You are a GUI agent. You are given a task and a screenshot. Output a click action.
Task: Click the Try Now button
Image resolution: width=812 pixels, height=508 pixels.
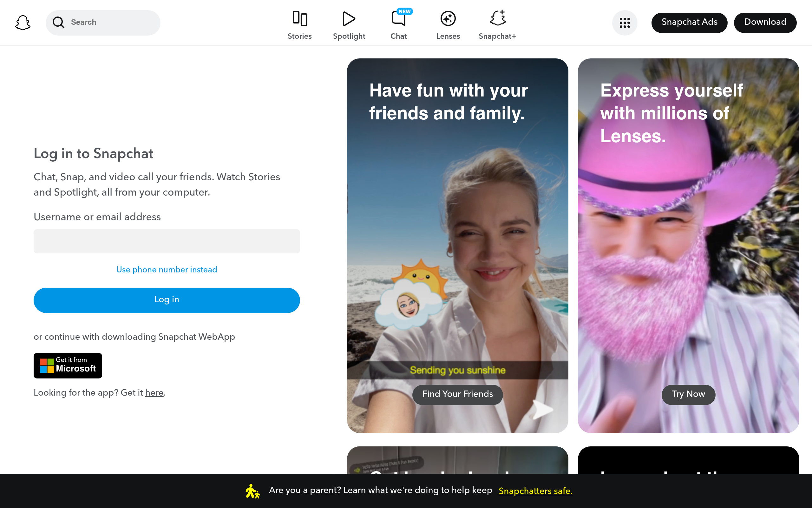click(688, 394)
